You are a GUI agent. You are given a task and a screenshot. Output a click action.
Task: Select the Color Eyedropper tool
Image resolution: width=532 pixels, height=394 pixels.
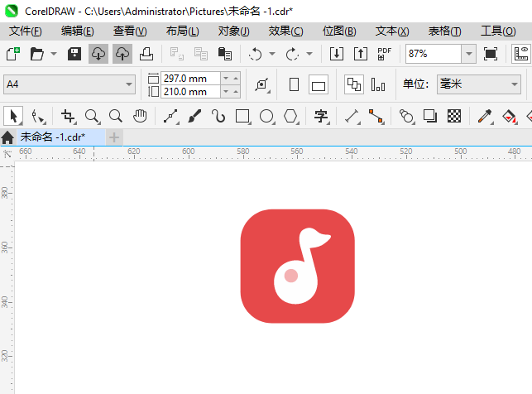[485, 117]
